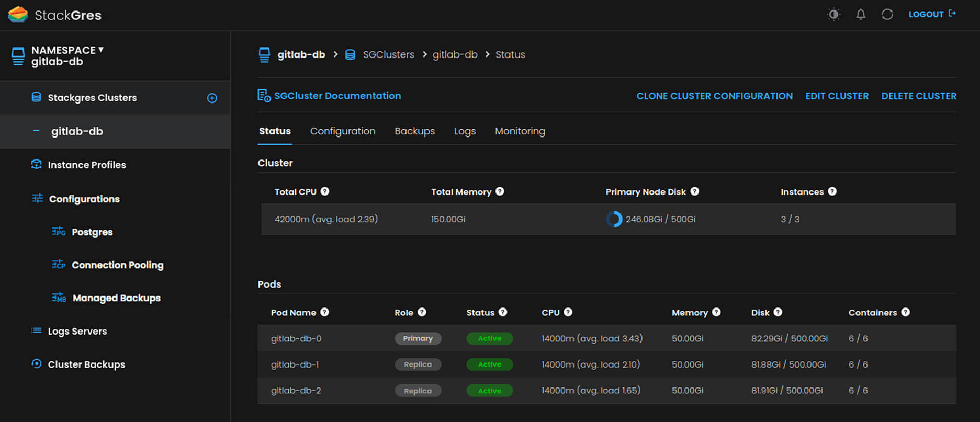980x422 pixels.
Task: Click the Postgres configuration icon
Action: click(59, 231)
